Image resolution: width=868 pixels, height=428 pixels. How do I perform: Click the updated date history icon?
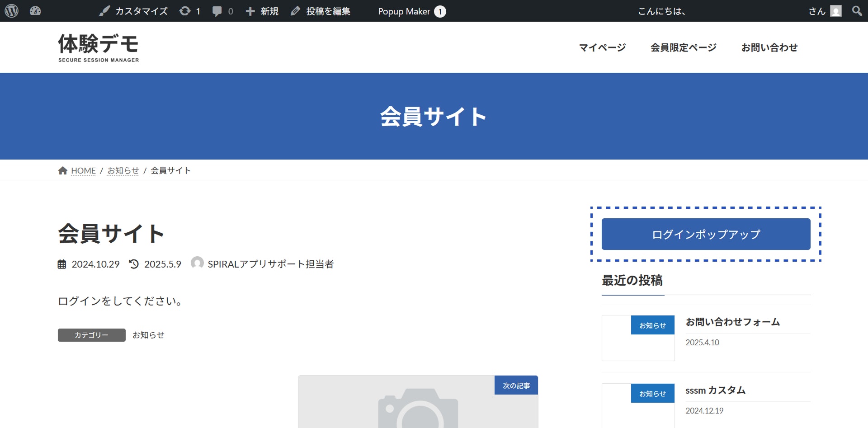pos(134,264)
